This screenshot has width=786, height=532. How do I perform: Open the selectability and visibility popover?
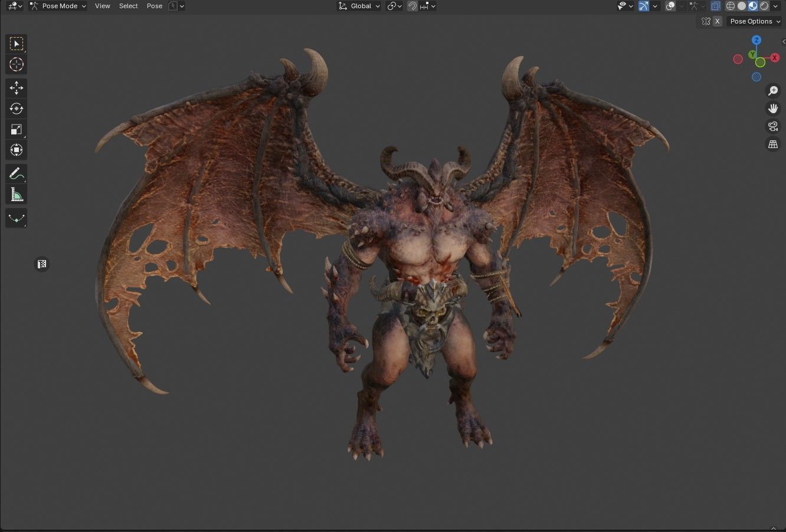(625, 6)
